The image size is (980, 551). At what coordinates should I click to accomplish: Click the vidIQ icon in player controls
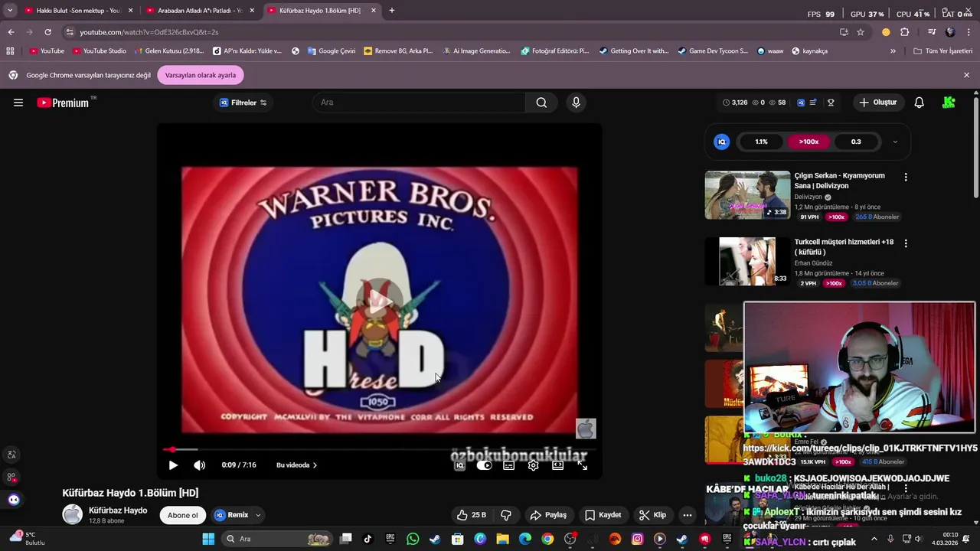[x=459, y=465]
